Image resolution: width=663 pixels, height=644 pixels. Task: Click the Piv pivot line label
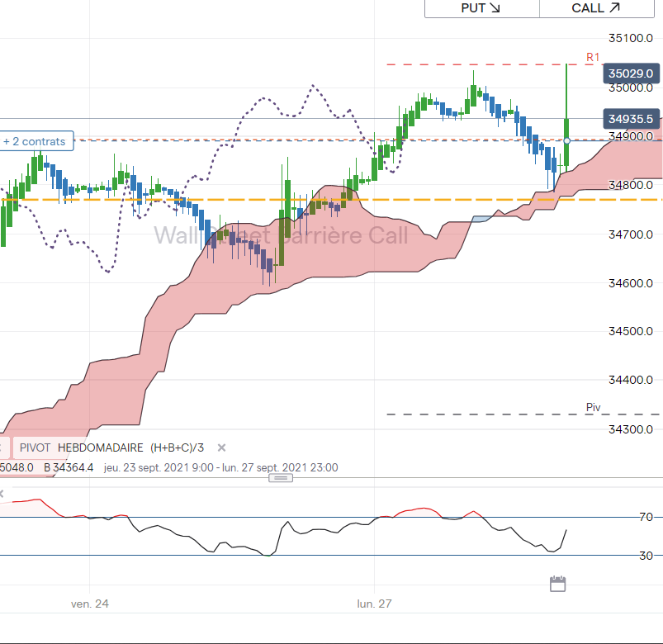594,407
